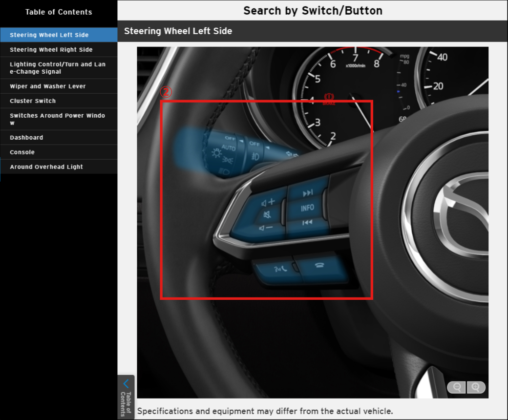Click the previous track seek button
The image size is (508, 420).
[x=307, y=223]
